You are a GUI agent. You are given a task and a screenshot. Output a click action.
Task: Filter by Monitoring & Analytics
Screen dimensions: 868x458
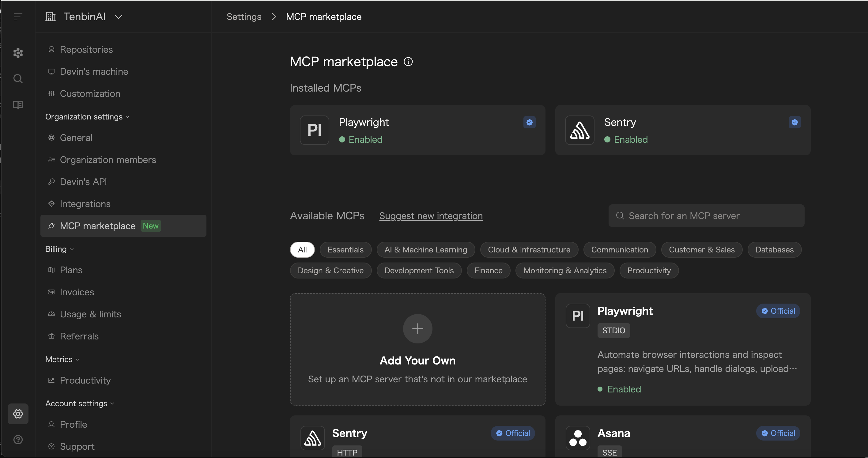[565, 271]
